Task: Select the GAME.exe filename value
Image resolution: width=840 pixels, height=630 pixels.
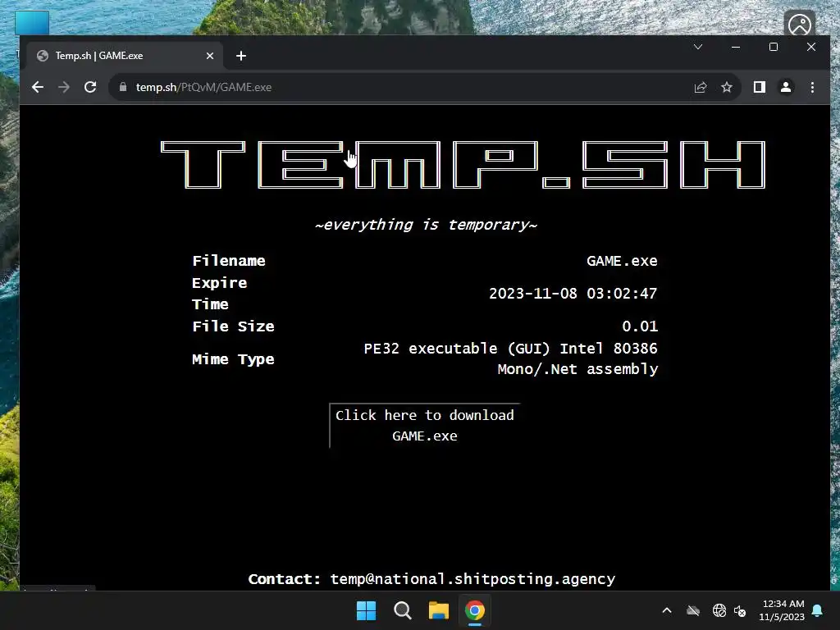Action: tap(622, 261)
